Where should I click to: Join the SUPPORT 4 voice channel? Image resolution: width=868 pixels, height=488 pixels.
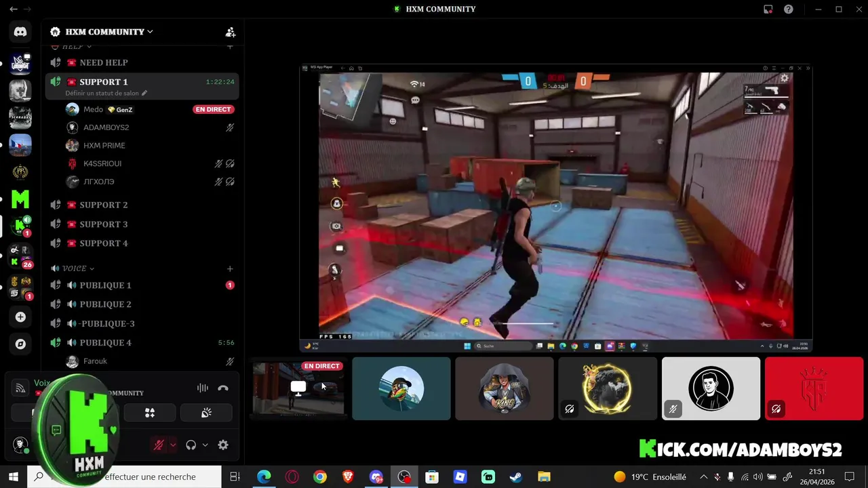(142, 243)
